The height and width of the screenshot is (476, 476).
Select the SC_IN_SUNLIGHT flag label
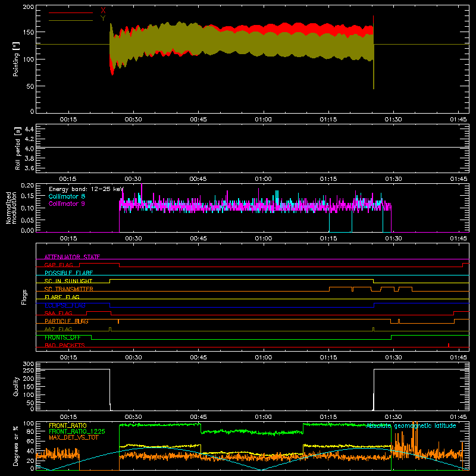pyautogui.click(x=68, y=281)
